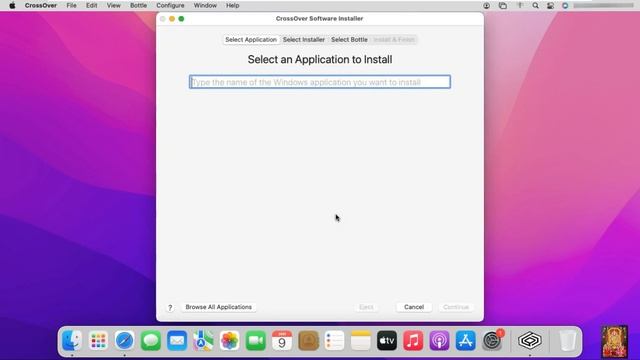640x360 pixels.
Task: Switch to Select Bottle tab
Action: 349,40
